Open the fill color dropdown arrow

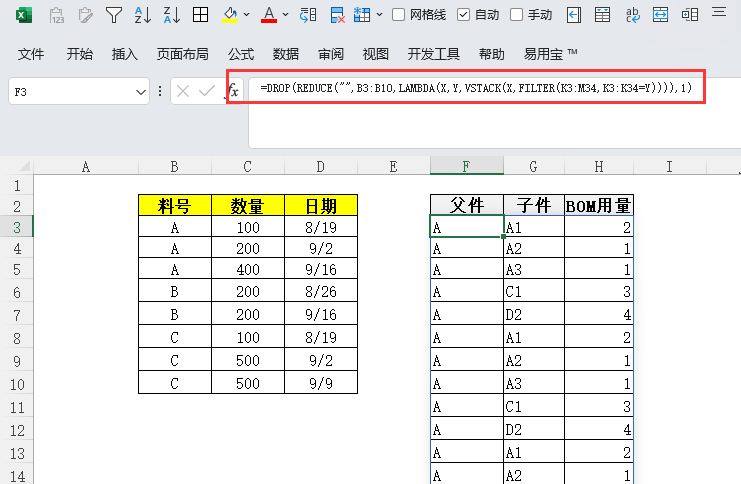point(246,15)
